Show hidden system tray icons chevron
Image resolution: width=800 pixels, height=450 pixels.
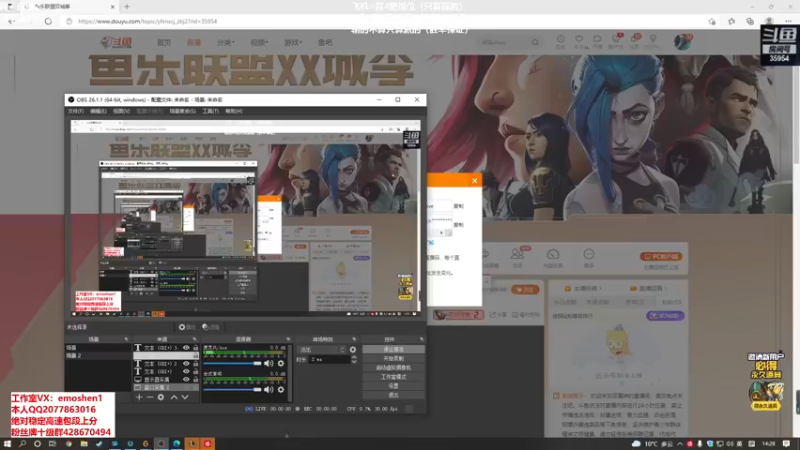click(680, 444)
